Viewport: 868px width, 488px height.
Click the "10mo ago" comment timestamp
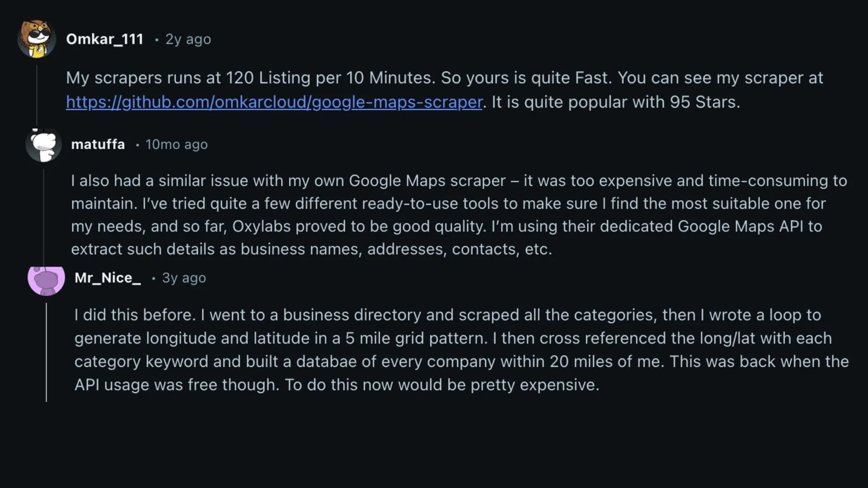click(x=176, y=145)
